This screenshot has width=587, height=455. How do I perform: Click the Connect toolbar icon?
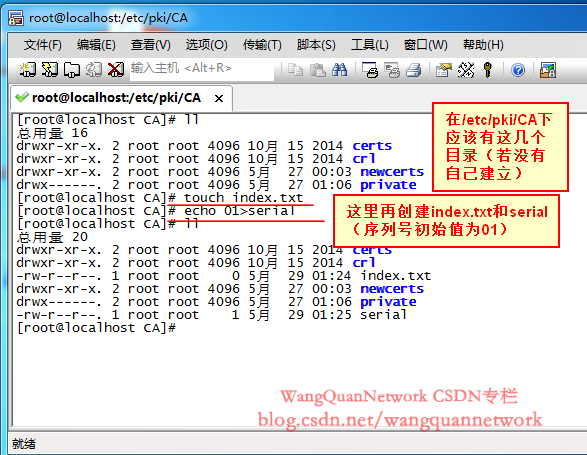tap(27, 70)
